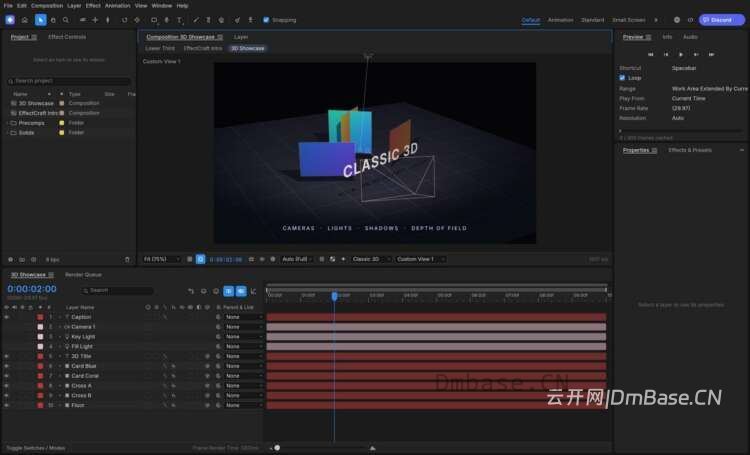This screenshot has width=750, height=455.
Task: Click the Caption layer red label swatch
Action: (40, 317)
